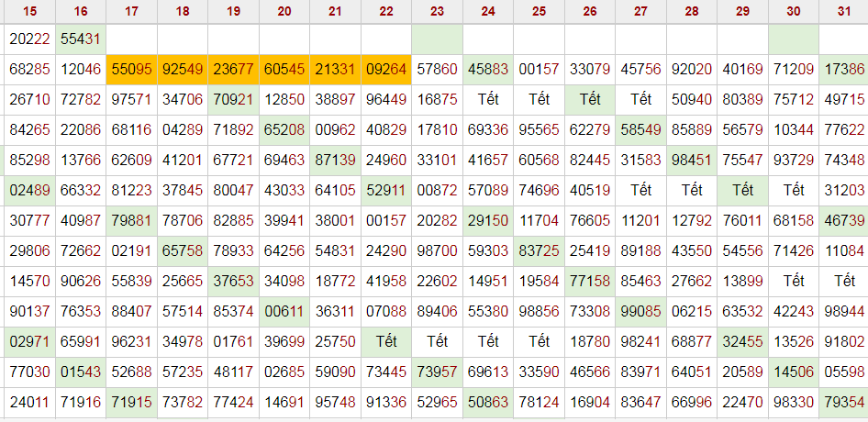Screen dimensions: 868x422
Task: Click column header 15
Action: point(29,11)
